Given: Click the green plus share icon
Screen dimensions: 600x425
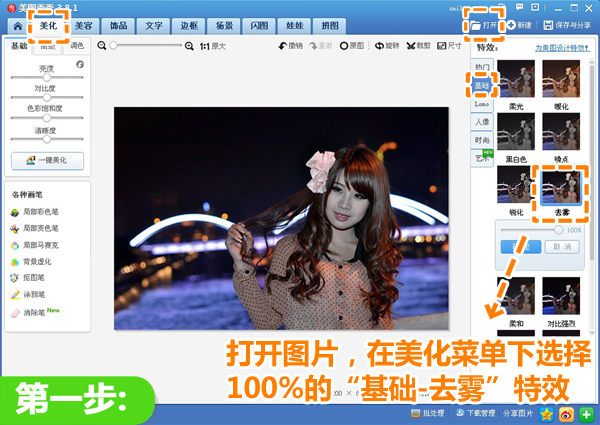Looking at the screenshot, I should point(586,414).
